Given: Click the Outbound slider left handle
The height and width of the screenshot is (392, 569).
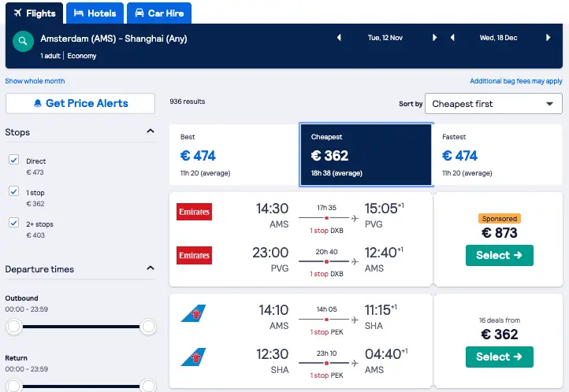Looking at the screenshot, I should tap(13, 327).
